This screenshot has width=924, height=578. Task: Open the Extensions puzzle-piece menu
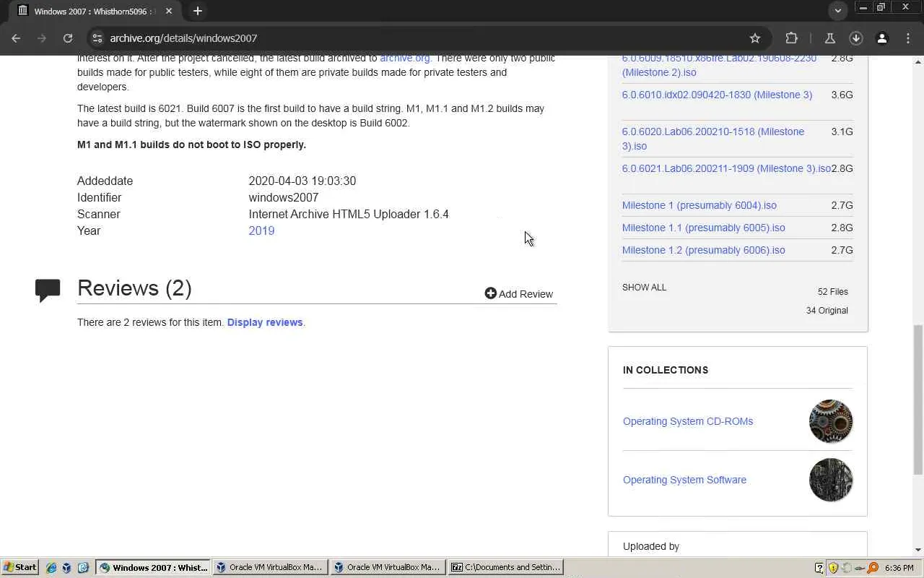[x=792, y=38]
